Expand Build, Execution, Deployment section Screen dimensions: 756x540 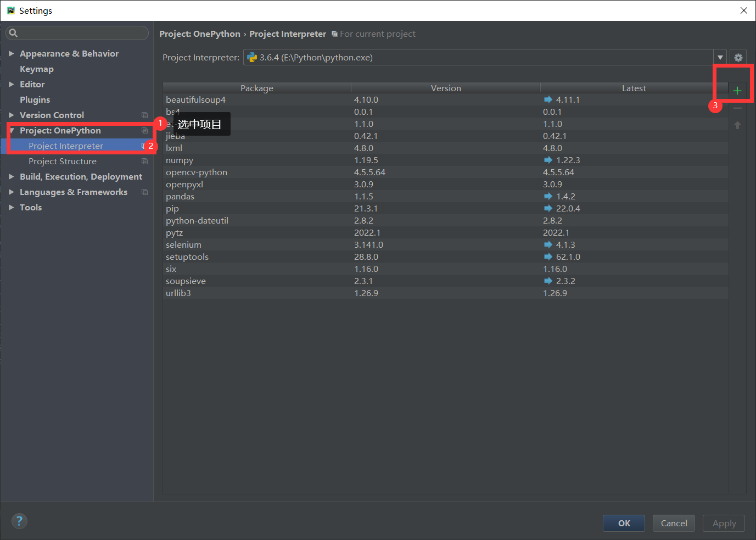(11, 176)
